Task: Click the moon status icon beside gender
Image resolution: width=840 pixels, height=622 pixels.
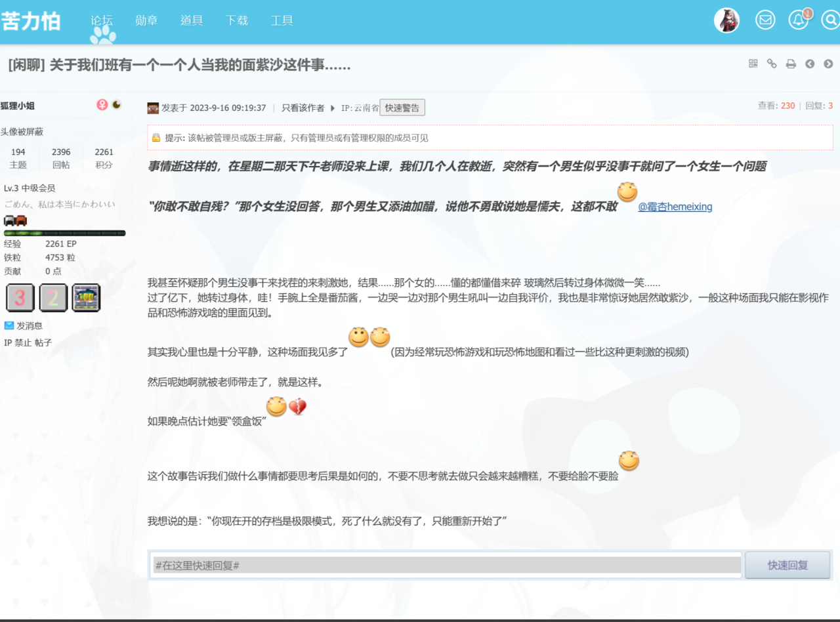Action: (117, 104)
